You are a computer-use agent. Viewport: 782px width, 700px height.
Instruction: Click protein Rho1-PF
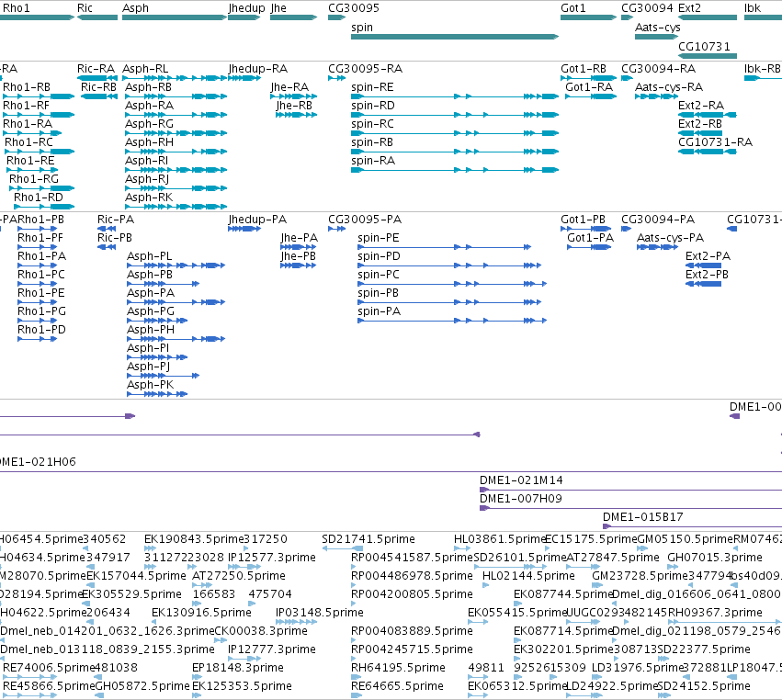click(40, 238)
